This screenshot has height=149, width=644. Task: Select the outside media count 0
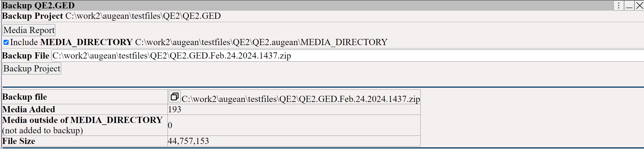point(170,125)
